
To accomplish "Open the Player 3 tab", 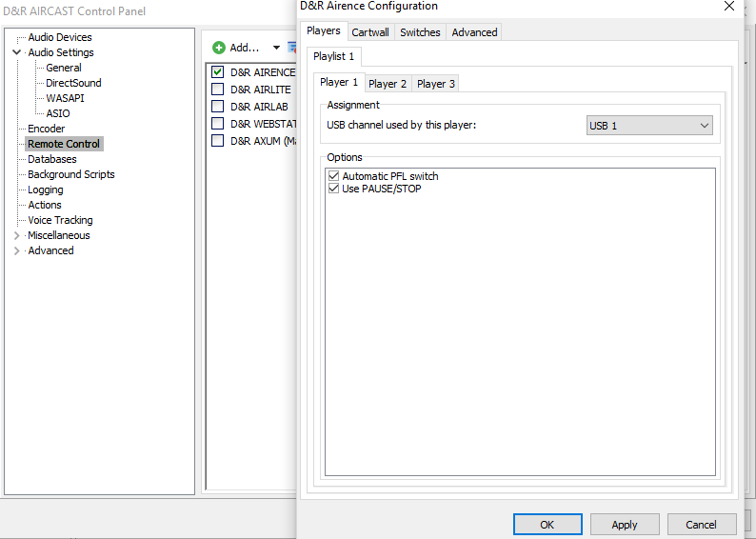I will (436, 84).
